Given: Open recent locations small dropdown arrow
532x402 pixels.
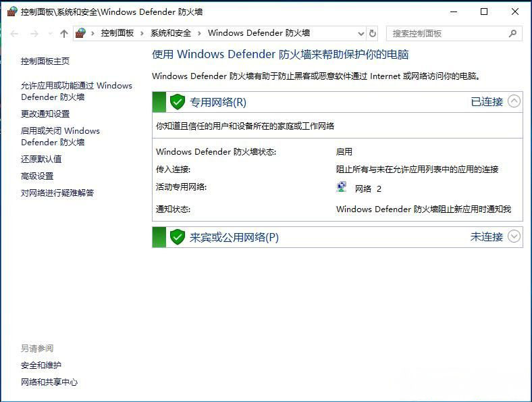Looking at the screenshot, I should [x=51, y=34].
